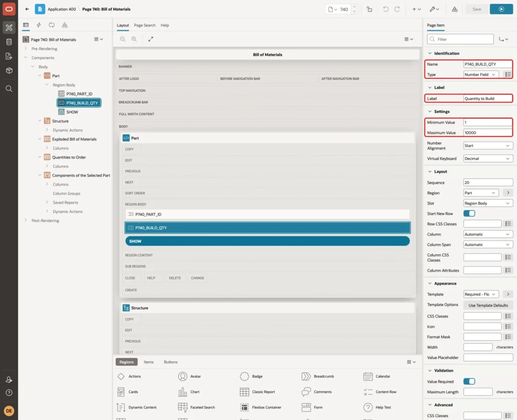The image size is (517, 420).
Task: Click the SHOW button in layout
Action: click(268, 241)
